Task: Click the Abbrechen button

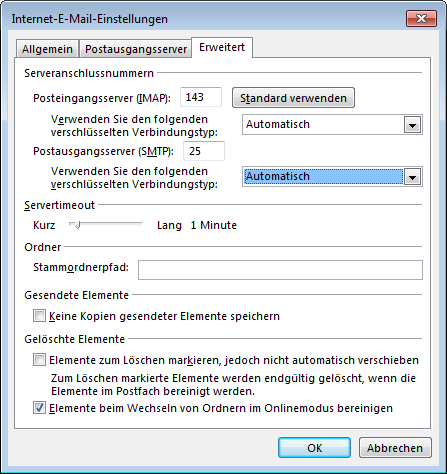Action: point(395,448)
